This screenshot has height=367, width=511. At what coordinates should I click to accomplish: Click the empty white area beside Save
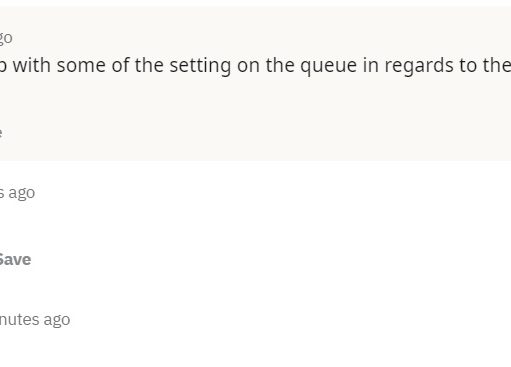point(267,259)
